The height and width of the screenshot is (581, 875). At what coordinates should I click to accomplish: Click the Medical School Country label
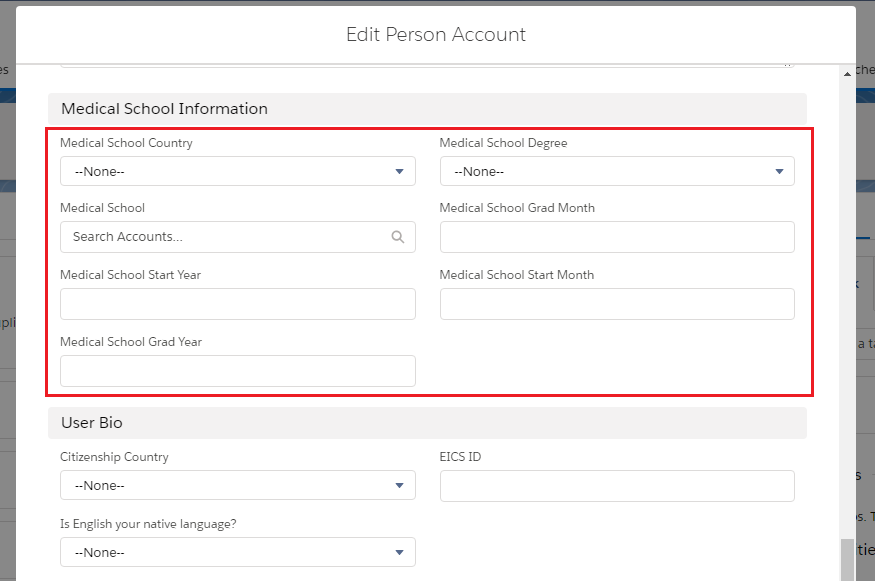click(x=126, y=143)
